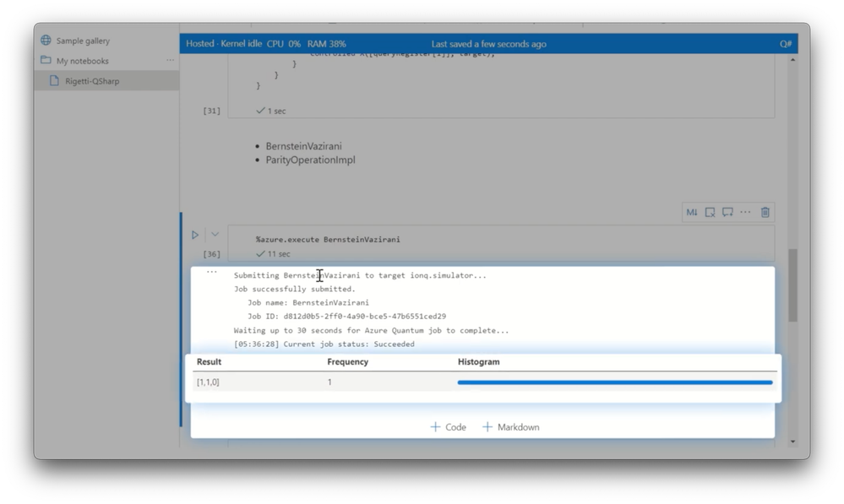This screenshot has height=504, width=844.
Task: Open the output options ellipsis
Action: tap(211, 272)
